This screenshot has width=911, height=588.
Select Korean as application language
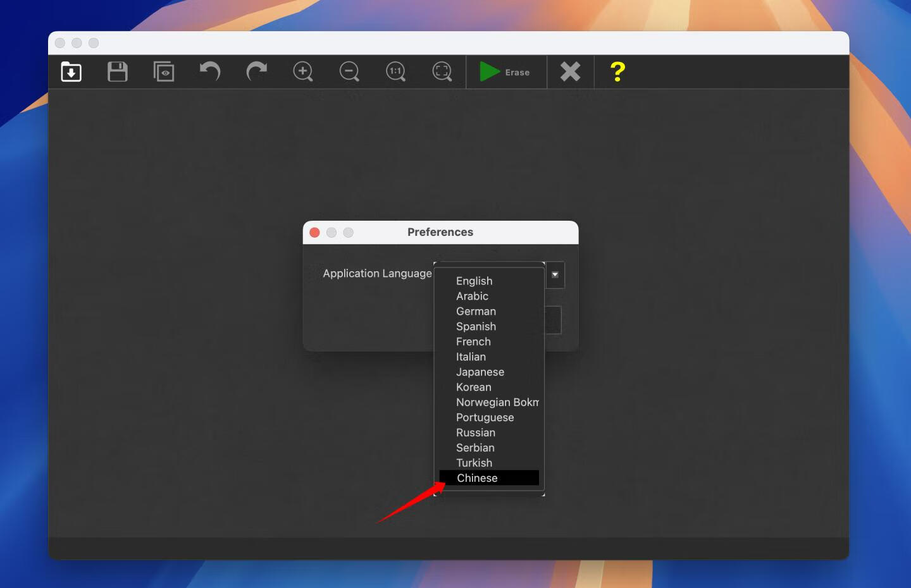click(489, 387)
